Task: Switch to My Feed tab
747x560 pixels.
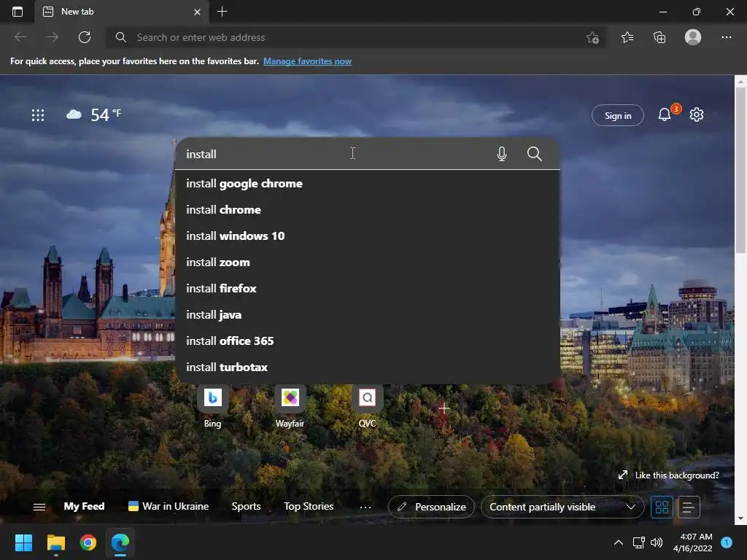Action: pyautogui.click(x=85, y=507)
